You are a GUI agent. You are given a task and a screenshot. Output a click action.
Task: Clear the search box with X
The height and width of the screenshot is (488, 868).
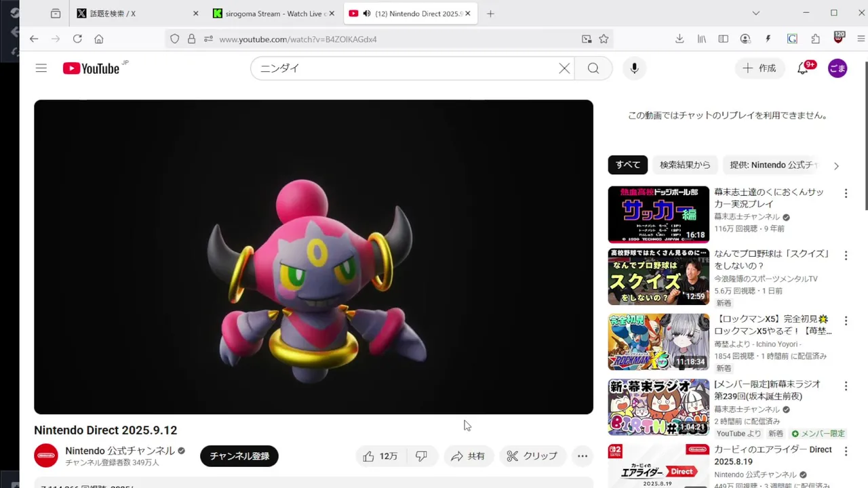[x=564, y=68]
